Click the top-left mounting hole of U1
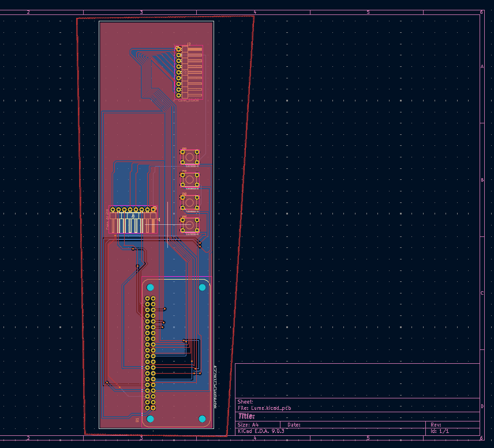This screenshot has width=494, height=448. pyautogui.click(x=151, y=287)
